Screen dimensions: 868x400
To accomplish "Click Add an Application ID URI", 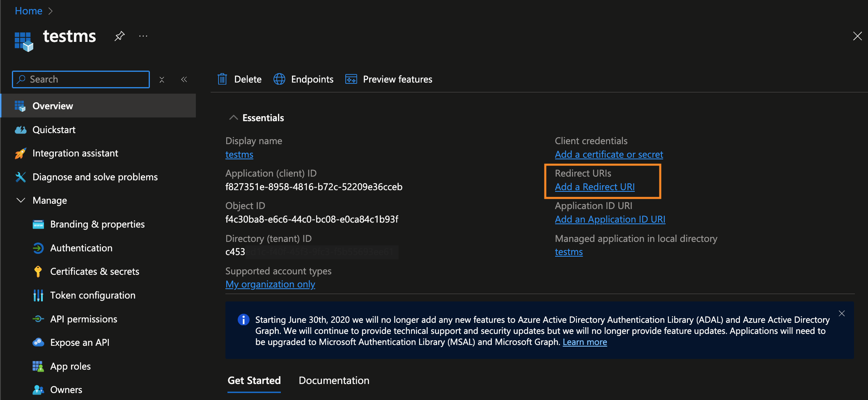I will pyautogui.click(x=610, y=219).
